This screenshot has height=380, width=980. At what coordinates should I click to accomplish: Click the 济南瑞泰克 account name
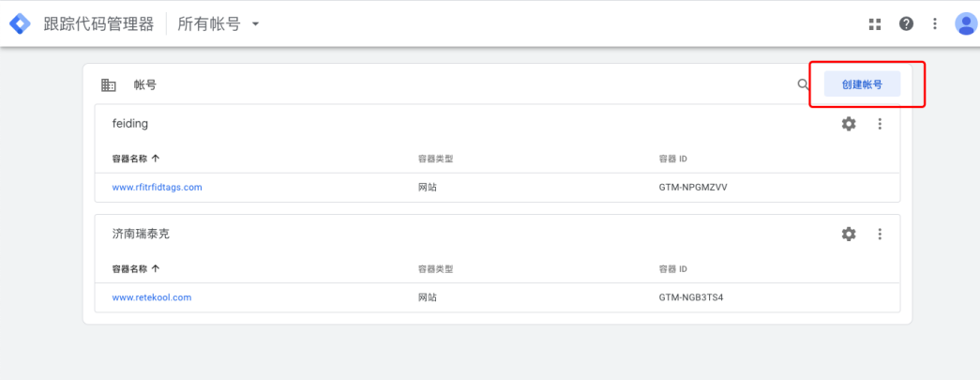click(141, 234)
